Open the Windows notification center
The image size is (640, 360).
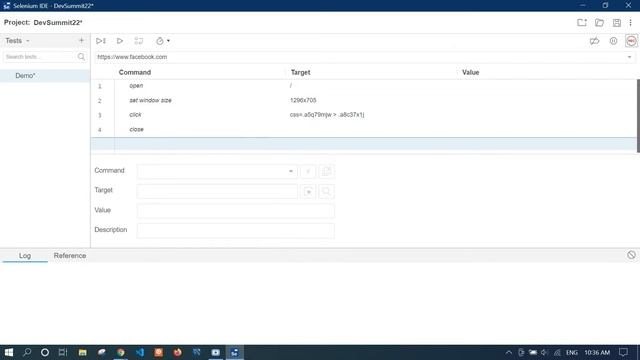pos(623,352)
